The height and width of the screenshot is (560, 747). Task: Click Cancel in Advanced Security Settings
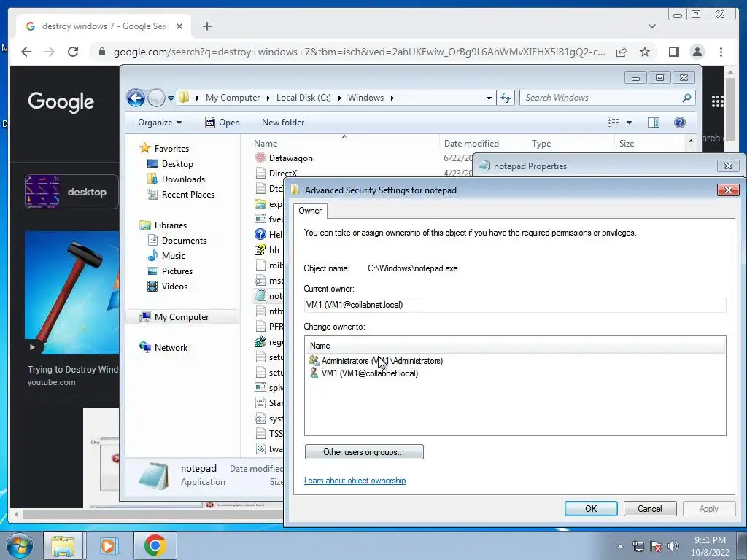click(x=650, y=508)
